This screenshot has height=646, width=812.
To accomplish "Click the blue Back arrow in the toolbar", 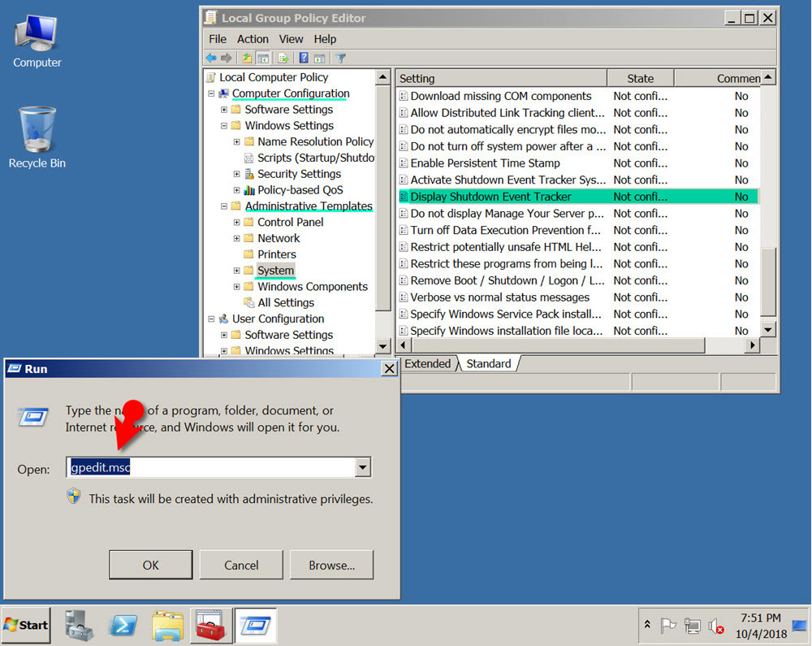I will (211, 58).
